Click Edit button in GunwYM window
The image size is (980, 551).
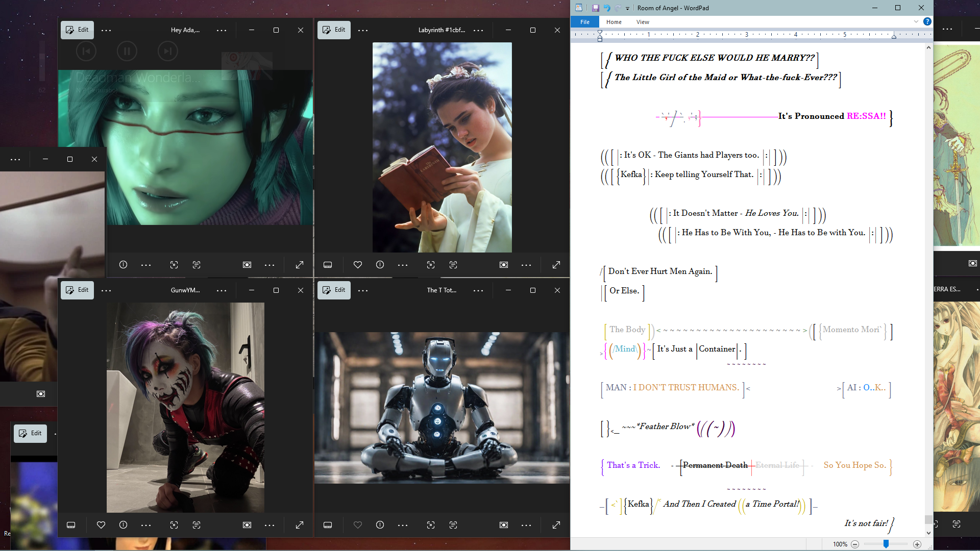(77, 290)
